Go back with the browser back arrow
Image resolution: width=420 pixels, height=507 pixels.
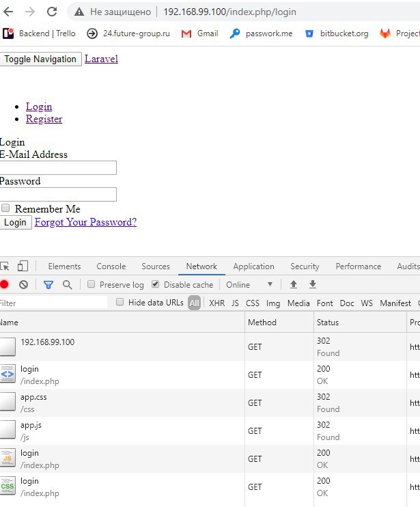click(8, 12)
